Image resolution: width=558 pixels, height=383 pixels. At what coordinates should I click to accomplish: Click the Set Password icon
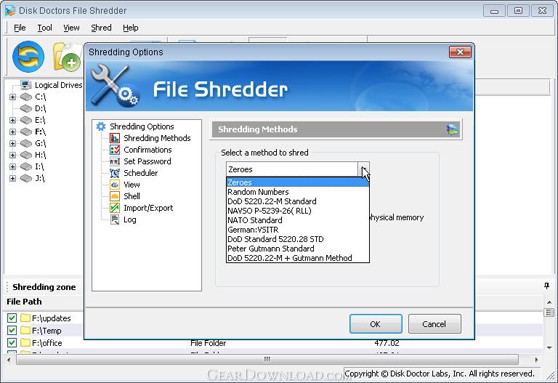coord(115,162)
